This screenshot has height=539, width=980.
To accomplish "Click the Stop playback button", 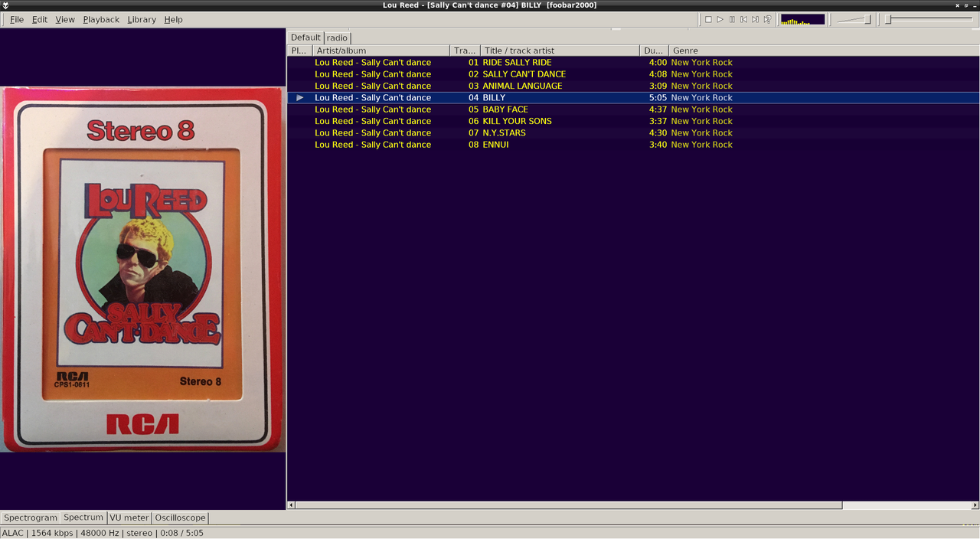I will [x=708, y=19].
